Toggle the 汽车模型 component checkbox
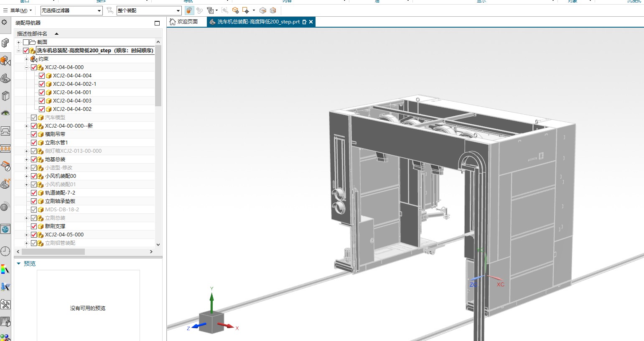 [34, 118]
